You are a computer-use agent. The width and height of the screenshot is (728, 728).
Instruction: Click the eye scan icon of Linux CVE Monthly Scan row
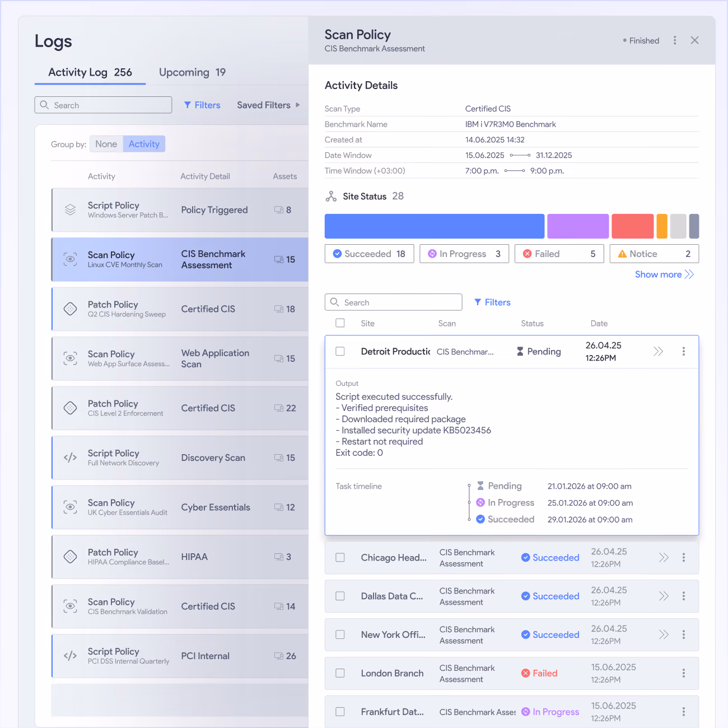coord(70,259)
